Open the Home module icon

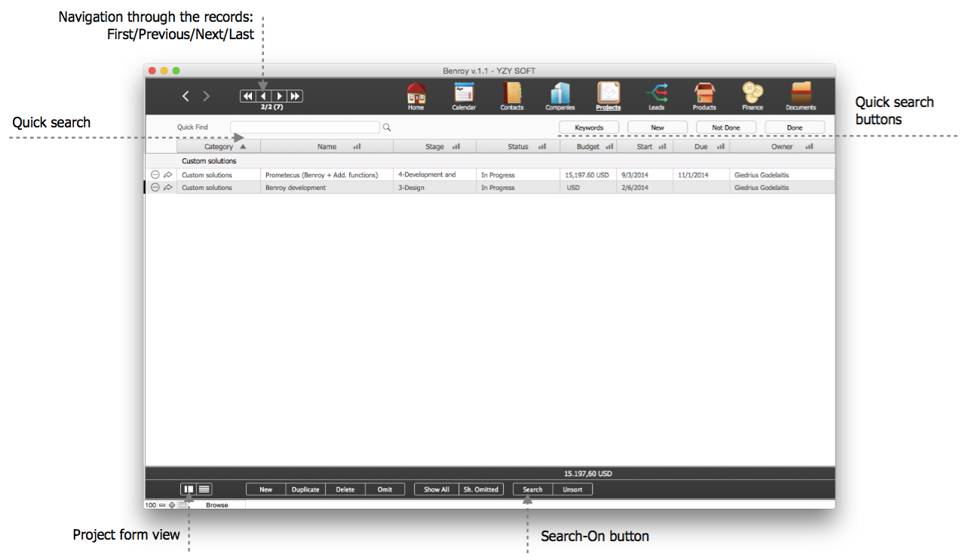click(416, 93)
